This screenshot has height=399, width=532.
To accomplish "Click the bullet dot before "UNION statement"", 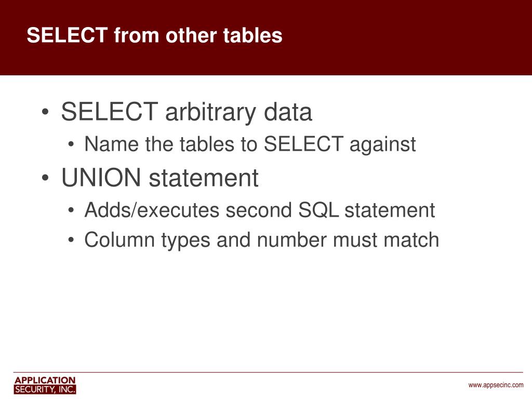I will (x=45, y=178).
